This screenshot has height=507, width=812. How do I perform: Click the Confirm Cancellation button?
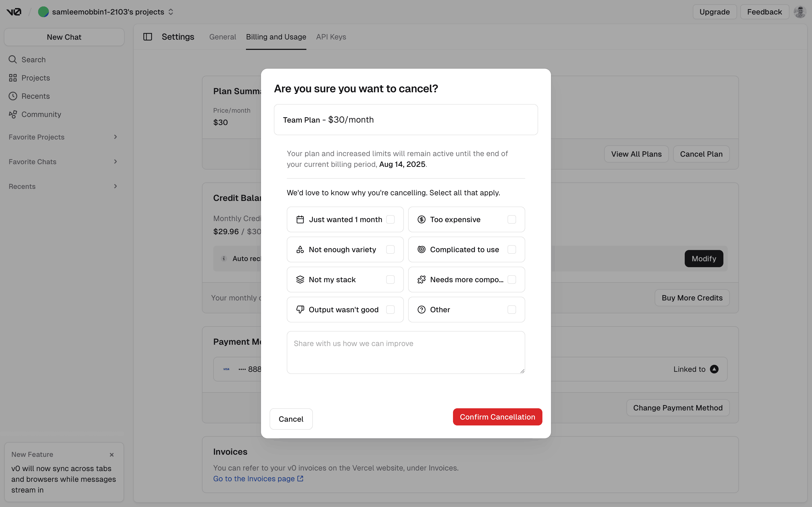pos(497,417)
